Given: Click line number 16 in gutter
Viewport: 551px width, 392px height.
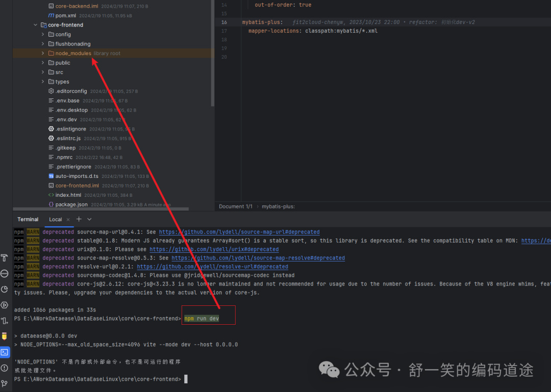Looking at the screenshot, I should pyautogui.click(x=224, y=22).
